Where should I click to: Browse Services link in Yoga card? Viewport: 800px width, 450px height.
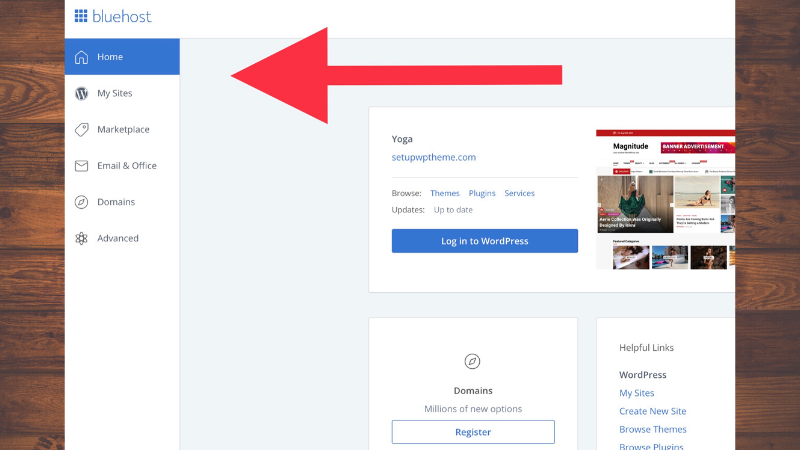(x=519, y=193)
